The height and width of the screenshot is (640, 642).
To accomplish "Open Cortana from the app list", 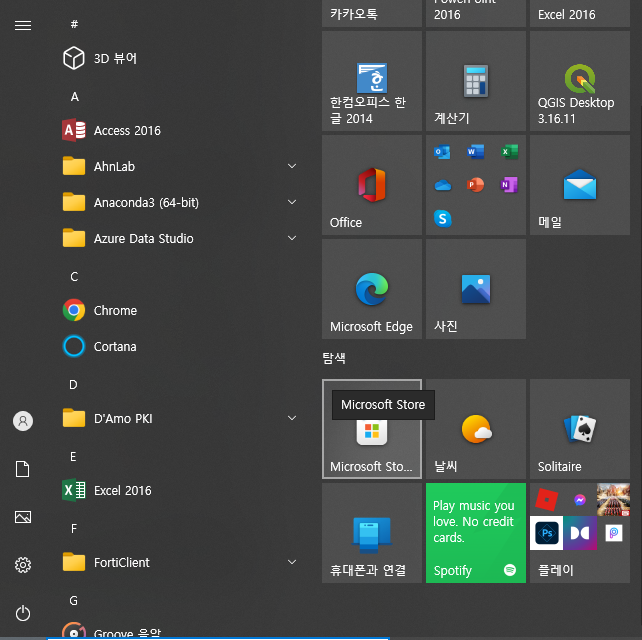I will click(x=178, y=346).
